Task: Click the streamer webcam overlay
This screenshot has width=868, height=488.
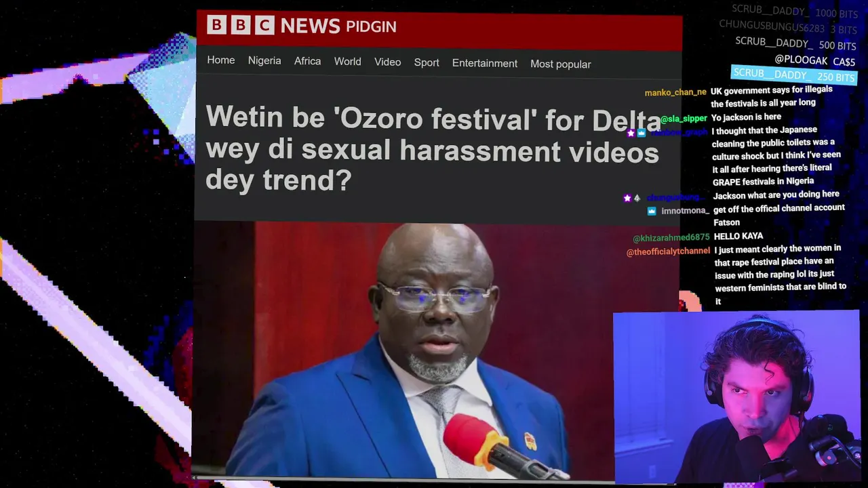Action: [x=736, y=398]
